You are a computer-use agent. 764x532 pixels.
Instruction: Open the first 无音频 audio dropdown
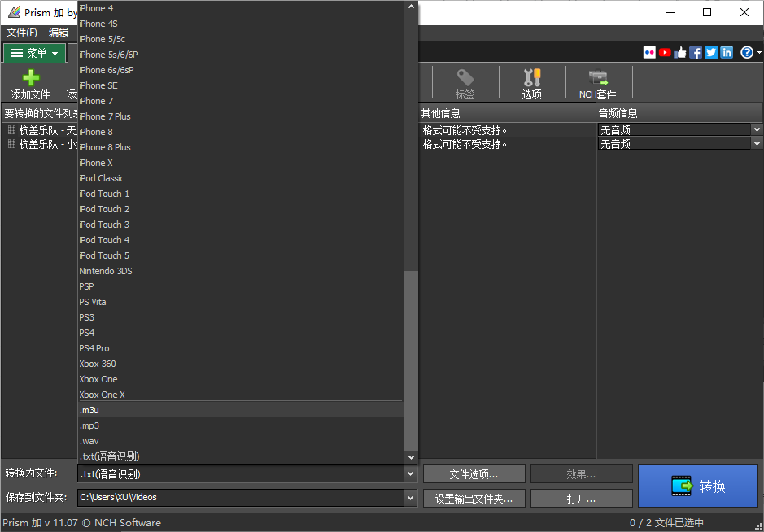(757, 129)
